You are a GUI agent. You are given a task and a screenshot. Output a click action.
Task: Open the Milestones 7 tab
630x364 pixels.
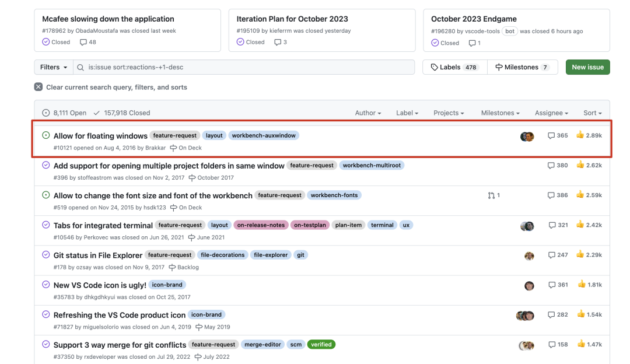[x=523, y=67]
